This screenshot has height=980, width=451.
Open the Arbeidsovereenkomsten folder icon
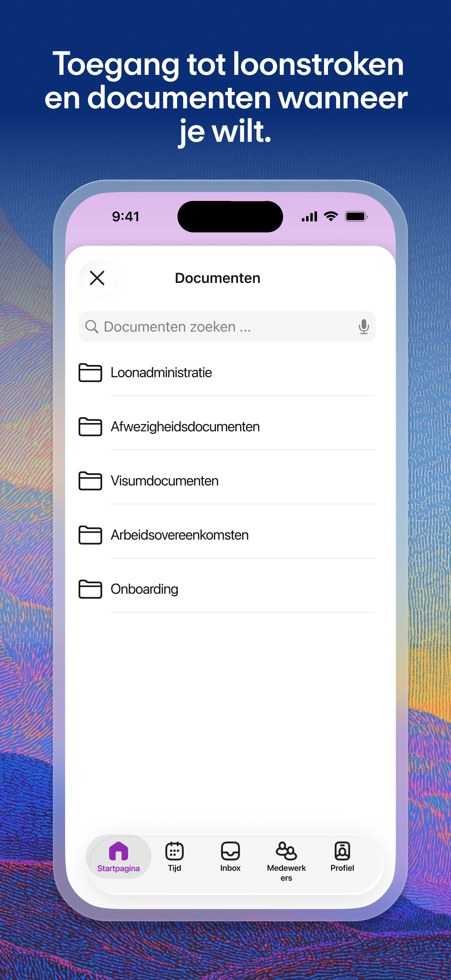(x=90, y=535)
